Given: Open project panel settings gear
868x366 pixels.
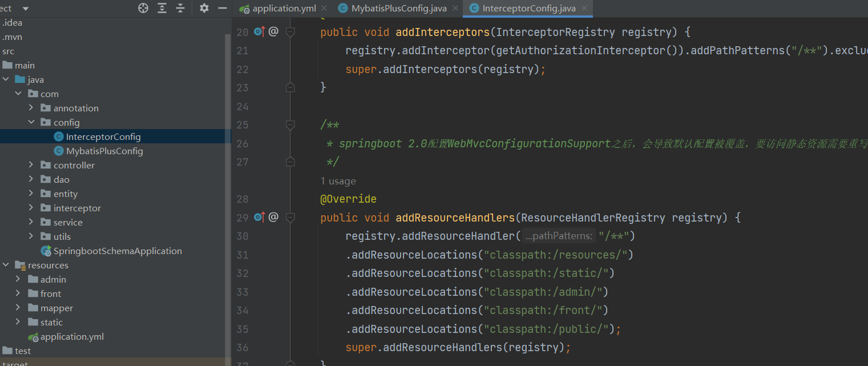Looking at the screenshot, I should click(204, 8).
